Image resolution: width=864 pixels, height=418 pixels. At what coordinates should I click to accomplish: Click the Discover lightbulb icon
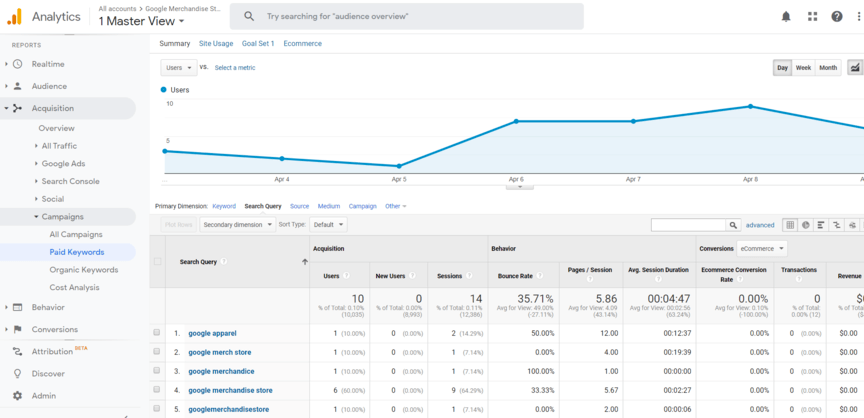pos(18,373)
